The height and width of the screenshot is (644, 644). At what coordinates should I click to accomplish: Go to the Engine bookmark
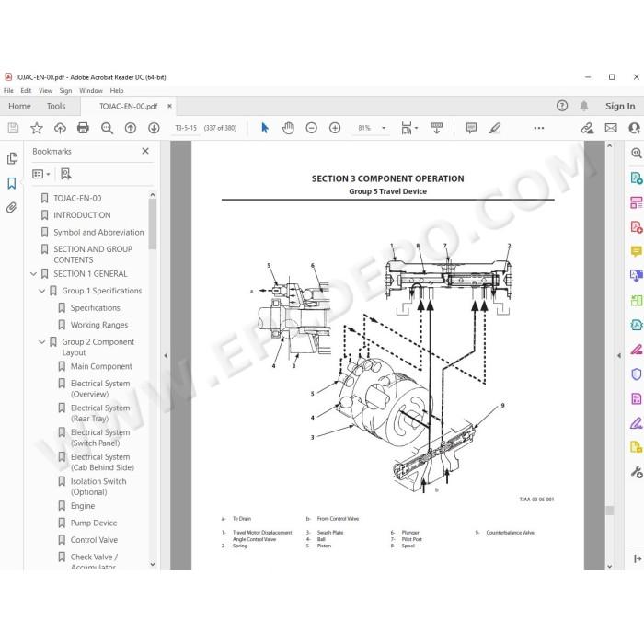pyautogui.click(x=83, y=506)
